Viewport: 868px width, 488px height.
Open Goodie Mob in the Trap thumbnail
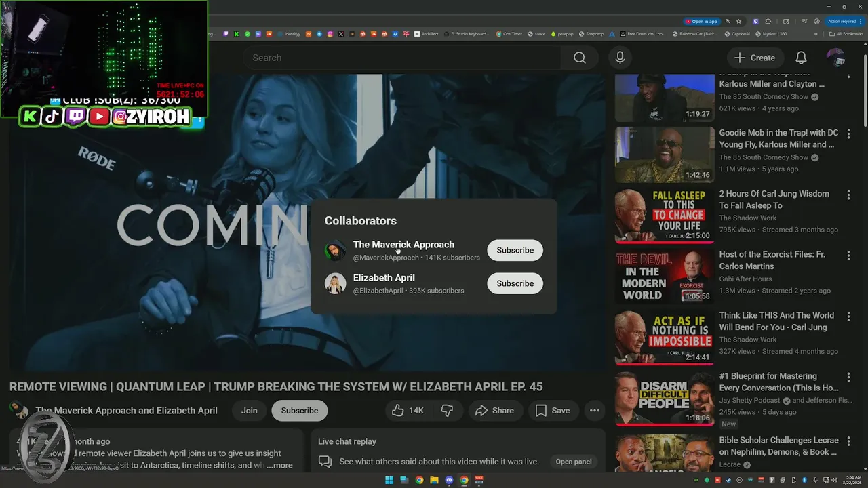(665, 155)
